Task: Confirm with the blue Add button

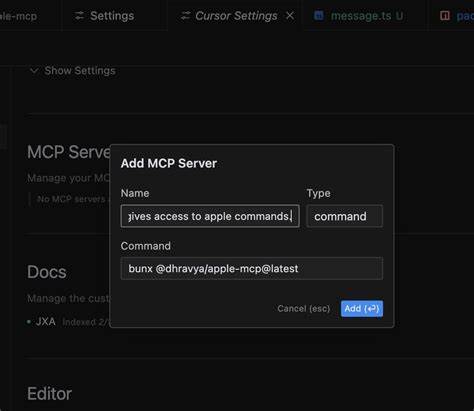Action: pyautogui.click(x=362, y=309)
